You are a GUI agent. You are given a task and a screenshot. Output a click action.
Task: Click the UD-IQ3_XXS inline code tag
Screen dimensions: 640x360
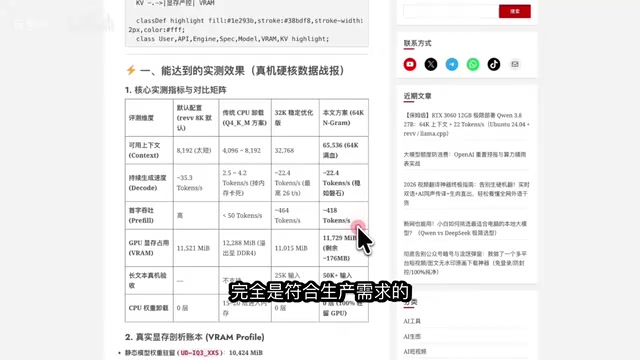coord(200,353)
